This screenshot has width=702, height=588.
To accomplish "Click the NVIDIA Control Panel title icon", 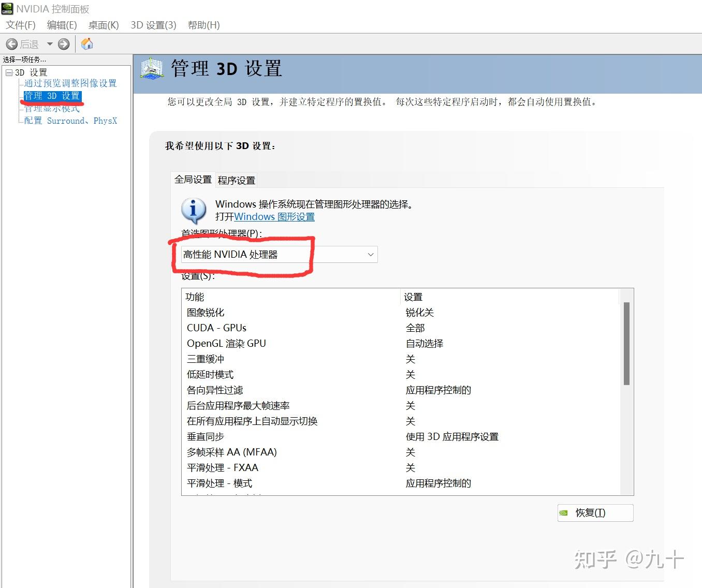I will pos(7,9).
